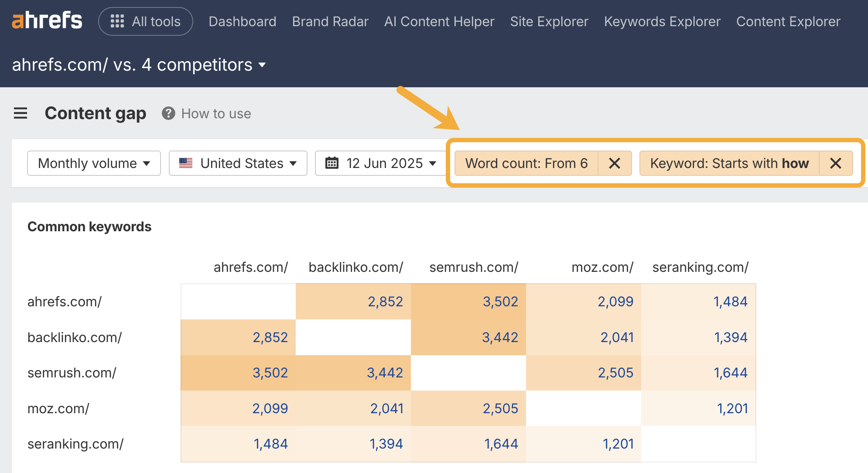Select the 3,502 shared keywords cell
868x473 pixels.
[x=500, y=301]
